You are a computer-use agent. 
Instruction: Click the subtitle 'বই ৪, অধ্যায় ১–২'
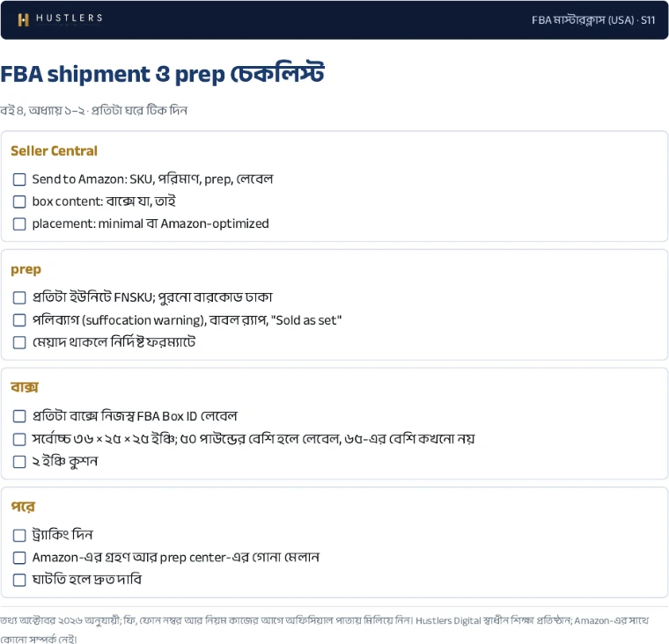tap(42, 111)
